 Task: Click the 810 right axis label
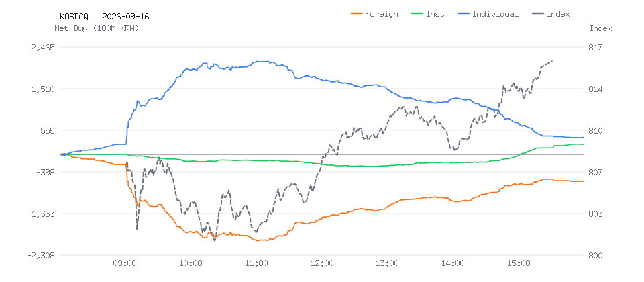point(596,131)
